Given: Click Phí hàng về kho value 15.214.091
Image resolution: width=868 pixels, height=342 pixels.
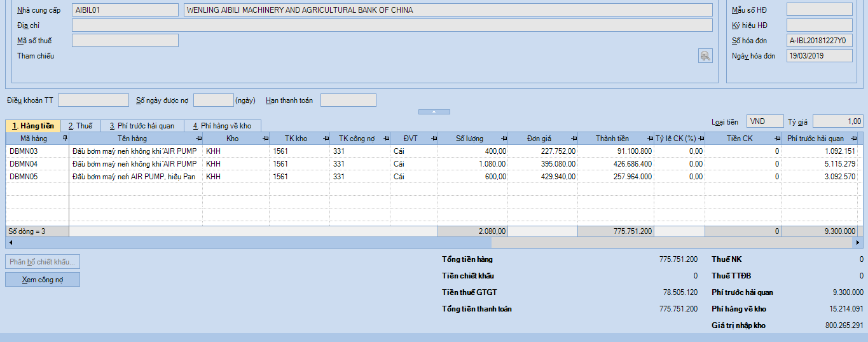Looking at the screenshot, I should pyautogui.click(x=846, y=309).
